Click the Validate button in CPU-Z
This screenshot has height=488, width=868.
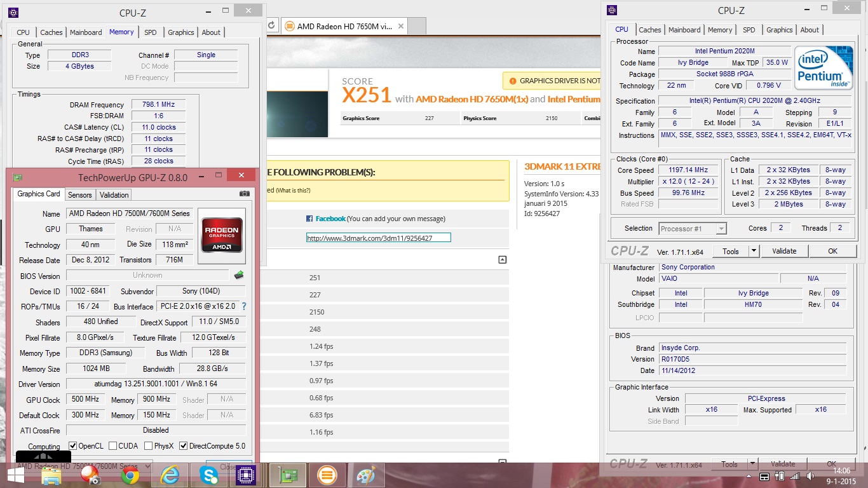pyautogui.click(x=784, y=251)
